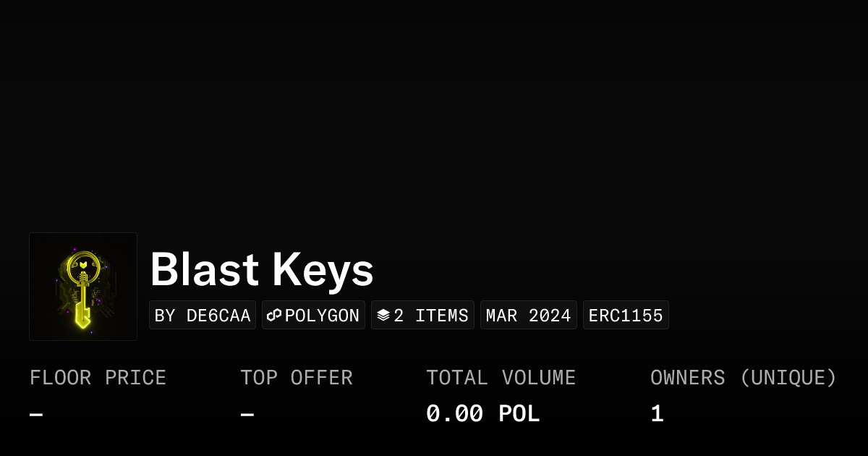Click the unique owners count 1
This screenshot has height=456, width=868.
point(657,414)
